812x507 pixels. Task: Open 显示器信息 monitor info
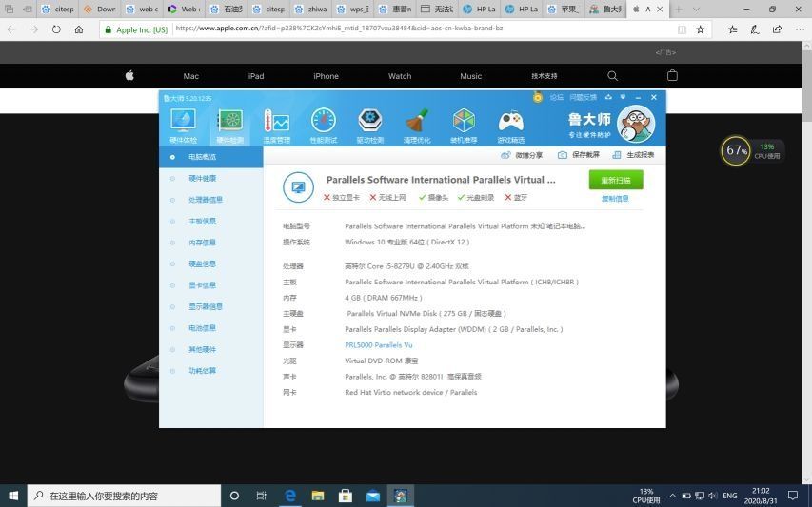click(210, 307)
